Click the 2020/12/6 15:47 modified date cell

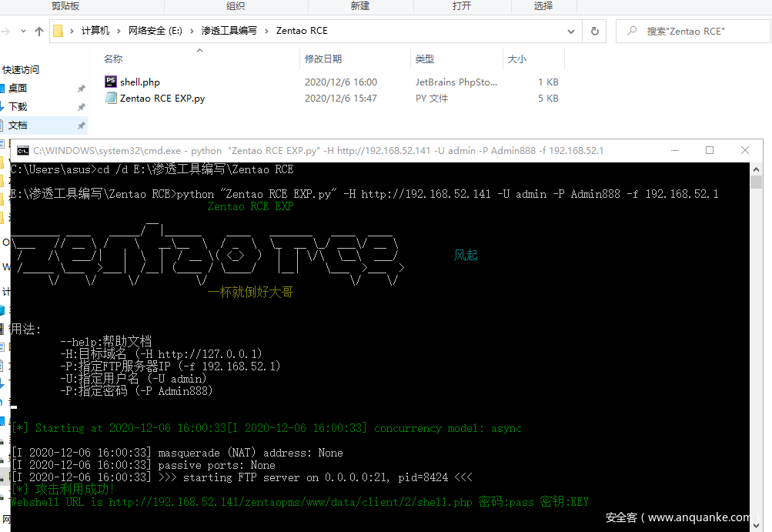pos(341,99)
